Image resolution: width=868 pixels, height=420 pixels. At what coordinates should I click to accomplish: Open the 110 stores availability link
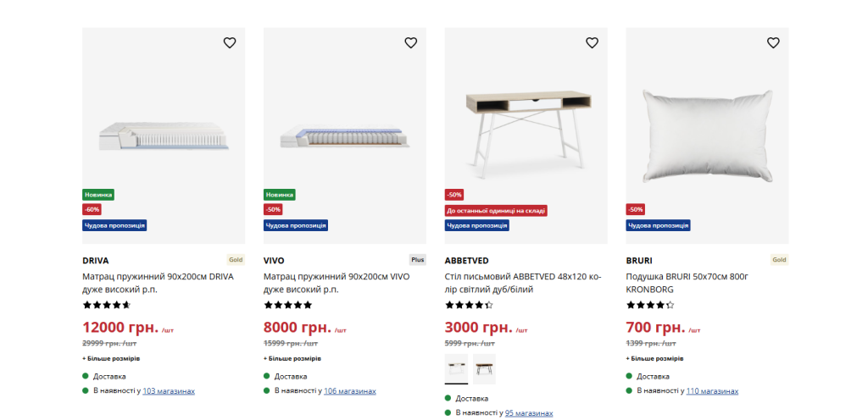(712, 391)
